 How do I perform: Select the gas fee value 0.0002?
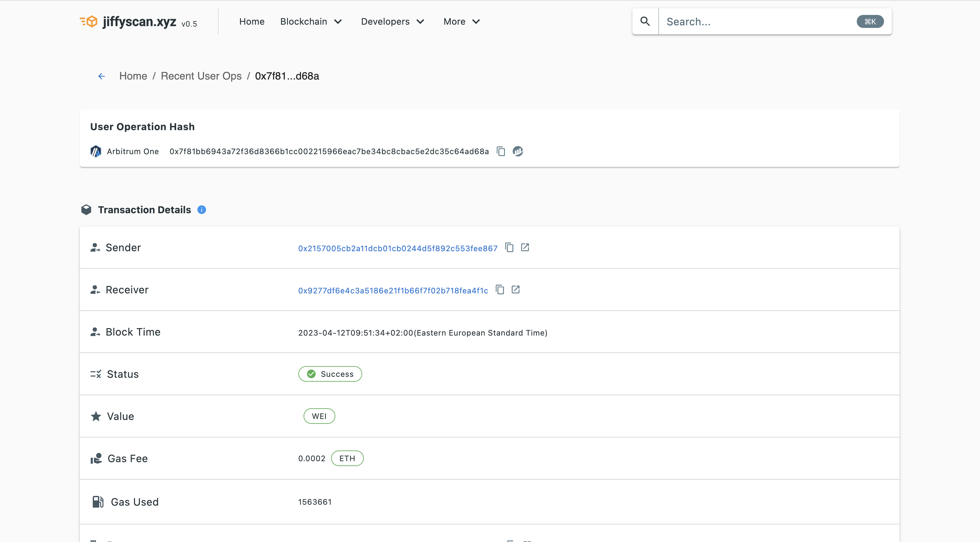click(x=312, y=458)
